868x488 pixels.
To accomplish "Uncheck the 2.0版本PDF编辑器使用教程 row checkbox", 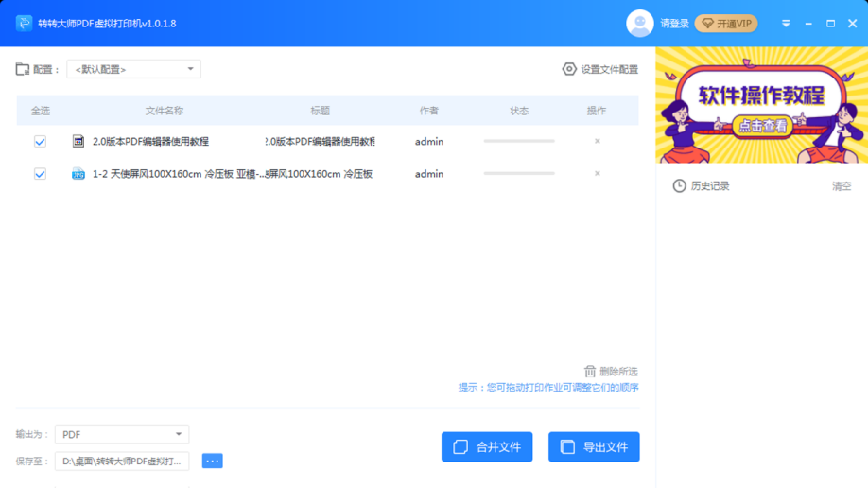I will (40, 142).
